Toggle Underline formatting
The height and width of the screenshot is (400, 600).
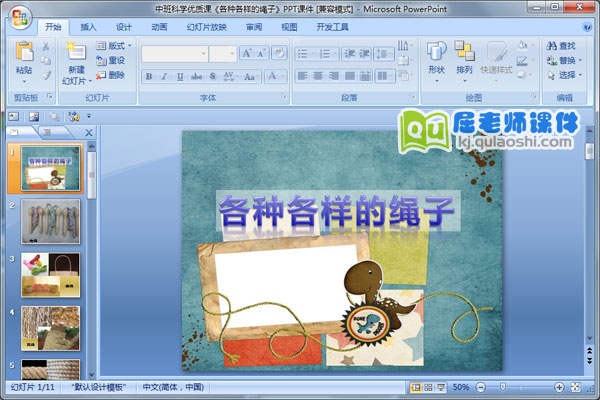tap(180, 77)
